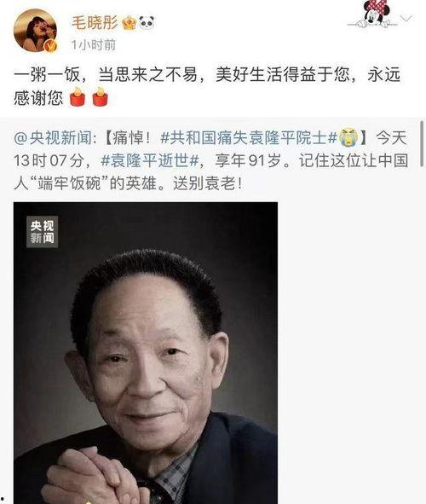The image size is (426, 504).
Task: Click the panda badge icon
Action: 147,23
